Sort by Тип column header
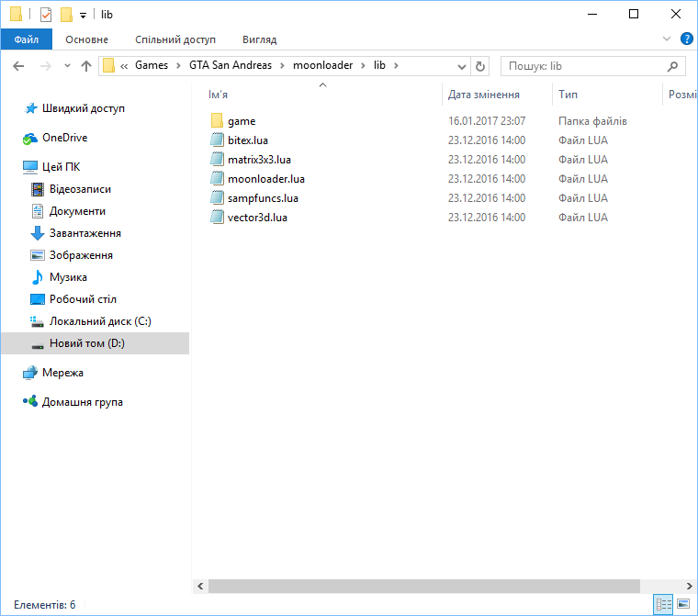 568,95
